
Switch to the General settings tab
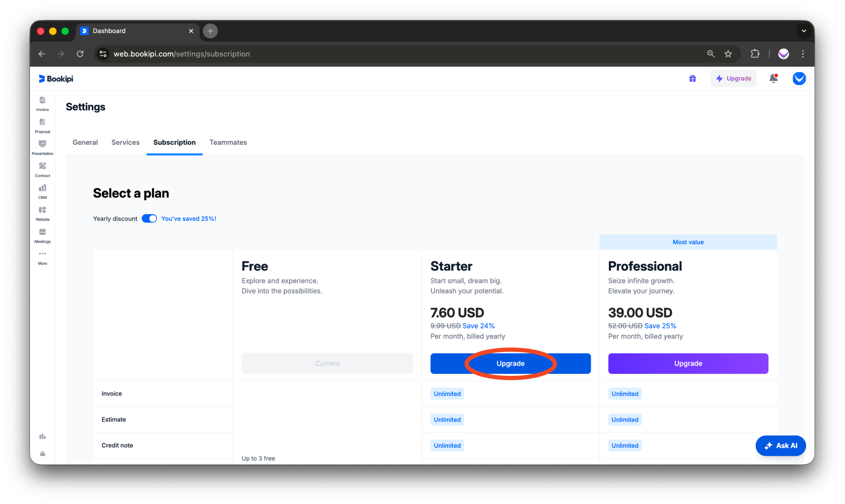pyautogui.click(x=85, y=142)
